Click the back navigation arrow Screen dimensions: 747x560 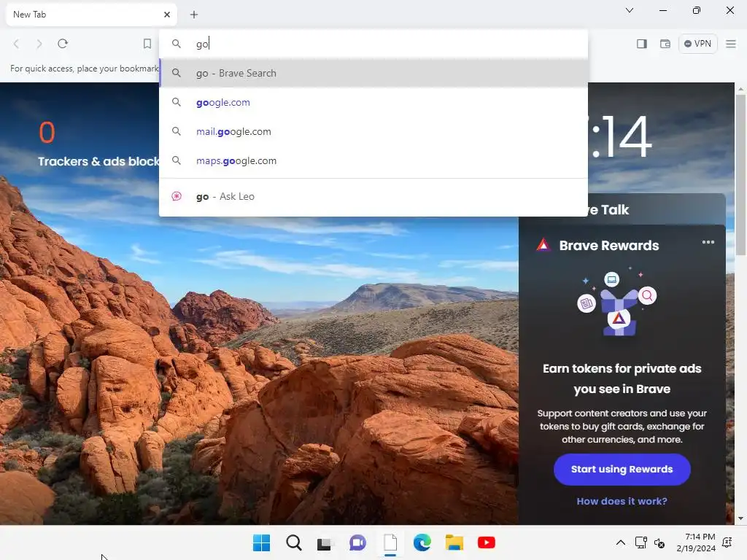click(16, 44)
